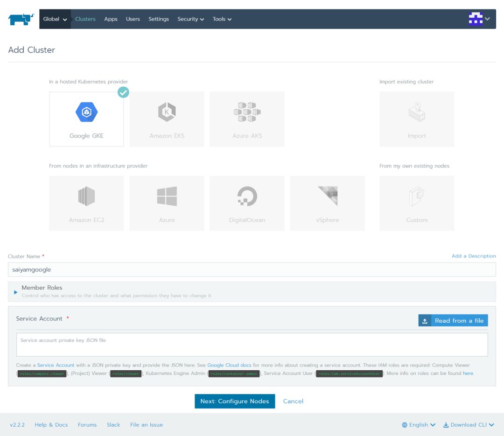This screenshot has width=504, height=436.
Task: Pick the Azure infrastructure provider icon
Action: coord(167,196)
